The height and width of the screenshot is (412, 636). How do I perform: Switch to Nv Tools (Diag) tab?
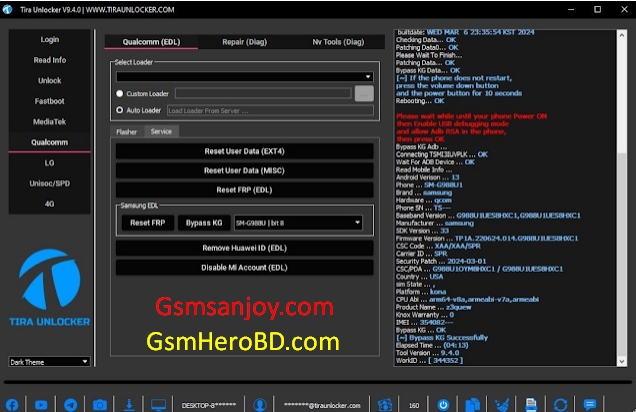pyautogui.click(x=338, y=42)
